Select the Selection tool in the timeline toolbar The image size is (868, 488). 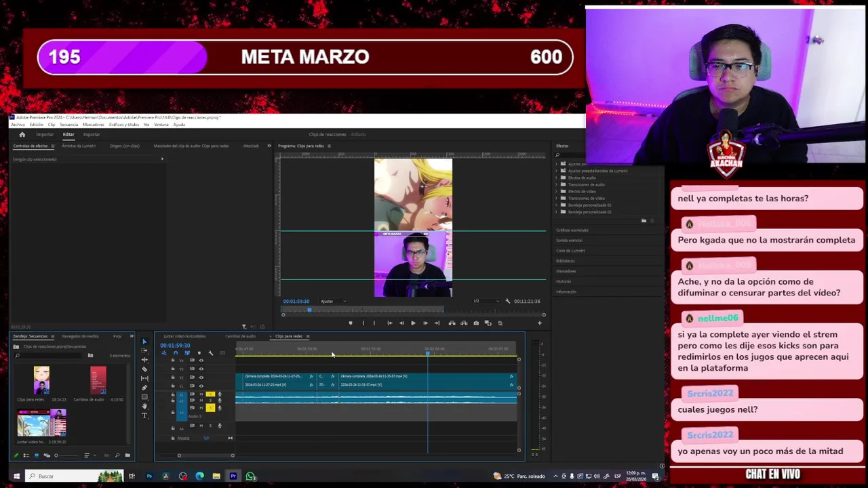144,342
